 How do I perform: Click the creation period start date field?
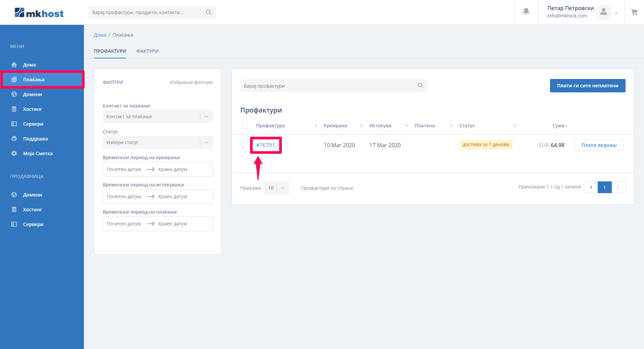pyautogui.click(x=124, y=169)
